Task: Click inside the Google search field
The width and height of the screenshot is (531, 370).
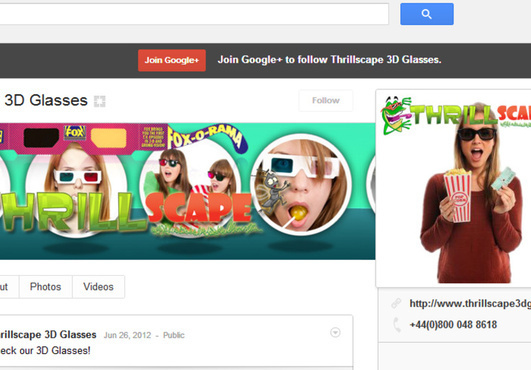Action: click(194, 14)
